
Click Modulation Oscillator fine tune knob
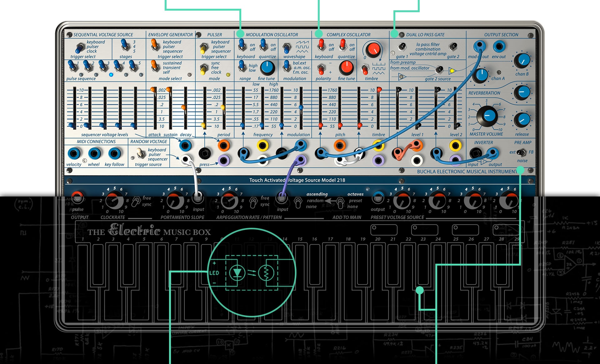click(x=267, y=67)
